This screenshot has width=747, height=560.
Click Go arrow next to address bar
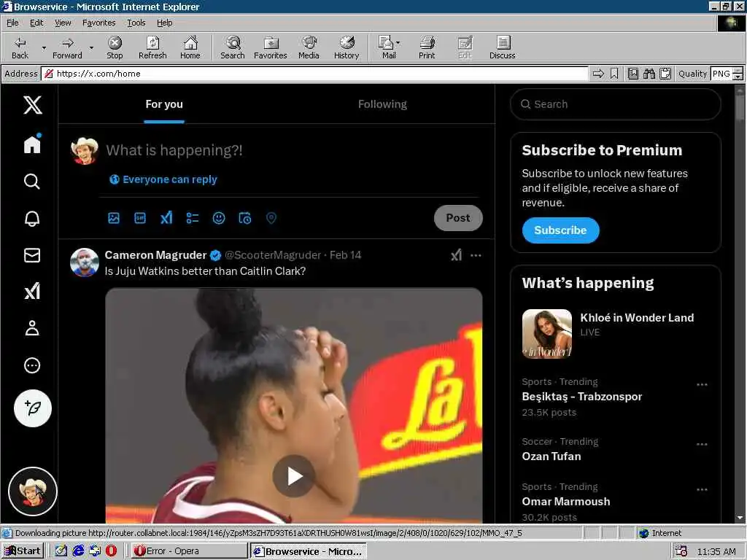click(x=598, y=74)
